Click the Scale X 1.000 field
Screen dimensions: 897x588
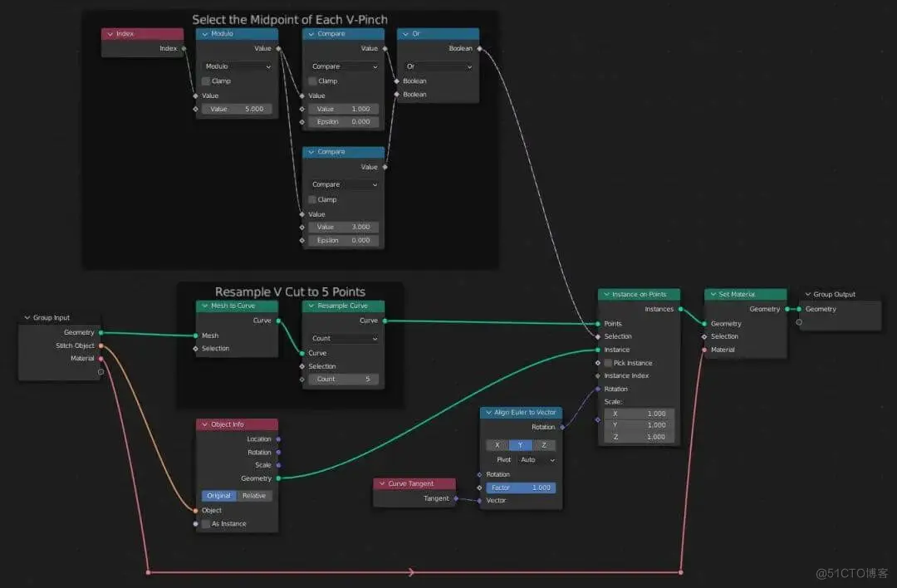639,414
